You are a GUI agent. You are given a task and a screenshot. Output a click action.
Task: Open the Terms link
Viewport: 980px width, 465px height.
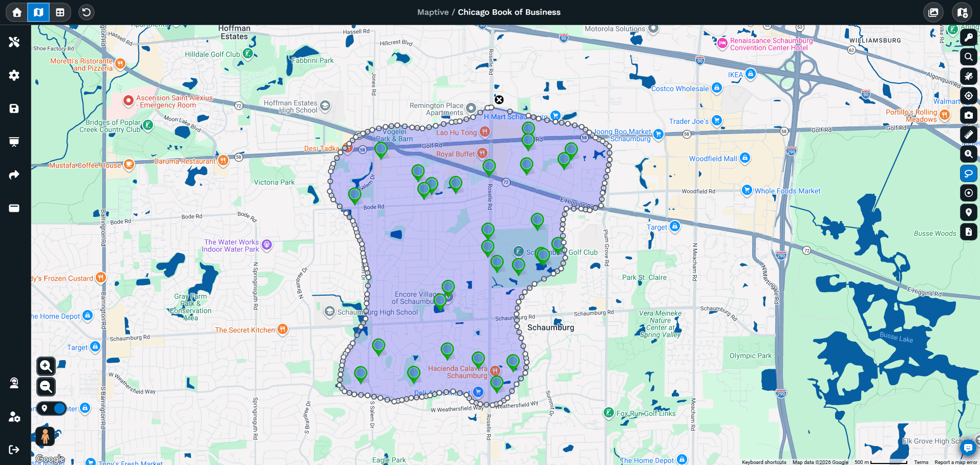[x=921, y=462]
